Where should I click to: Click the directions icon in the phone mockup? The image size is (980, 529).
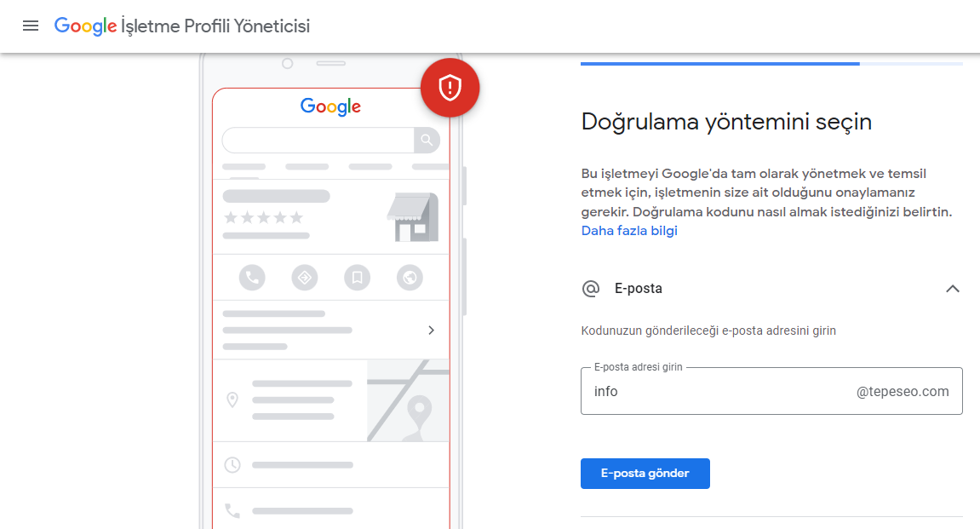304,277
